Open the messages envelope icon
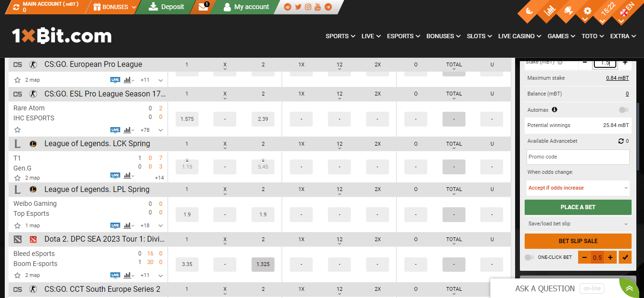The height and width of the screenshot is (298, 644). tap(203, 7)
